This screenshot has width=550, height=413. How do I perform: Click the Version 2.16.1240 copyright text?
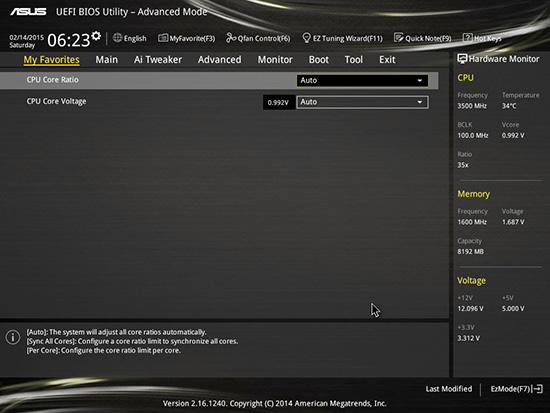tap(275, 404)
